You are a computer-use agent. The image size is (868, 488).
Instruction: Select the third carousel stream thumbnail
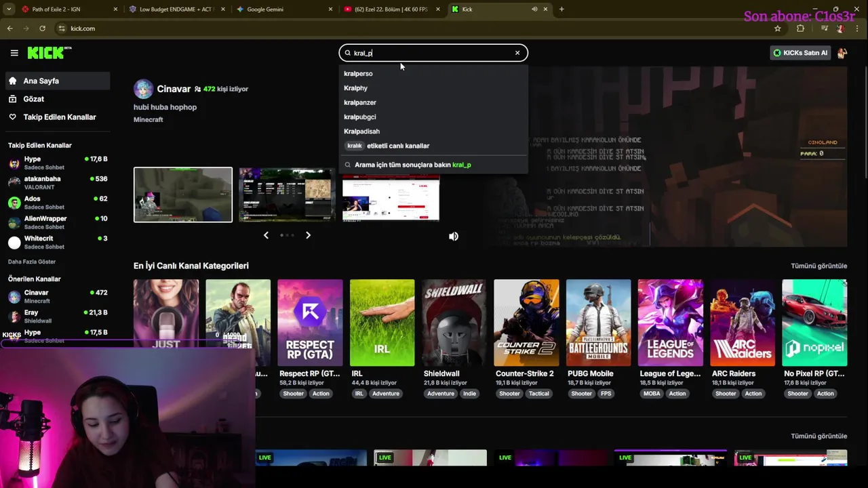(391, 198)
